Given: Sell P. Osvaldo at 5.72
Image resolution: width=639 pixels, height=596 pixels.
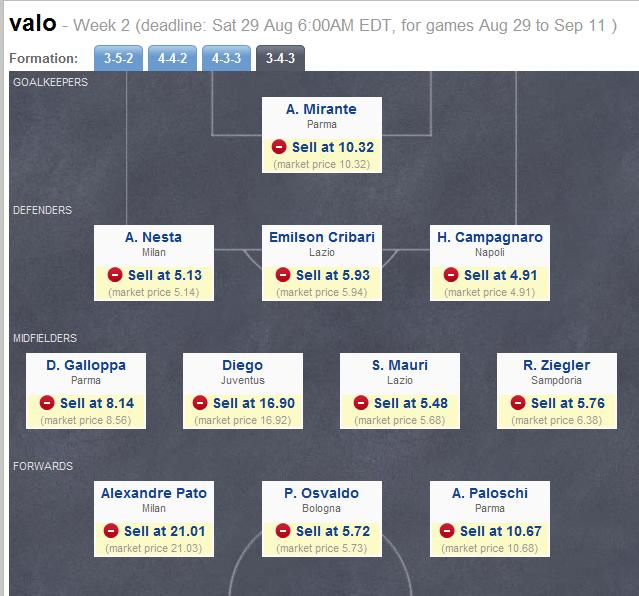Looking at the screenshot, I should (333, 531).
